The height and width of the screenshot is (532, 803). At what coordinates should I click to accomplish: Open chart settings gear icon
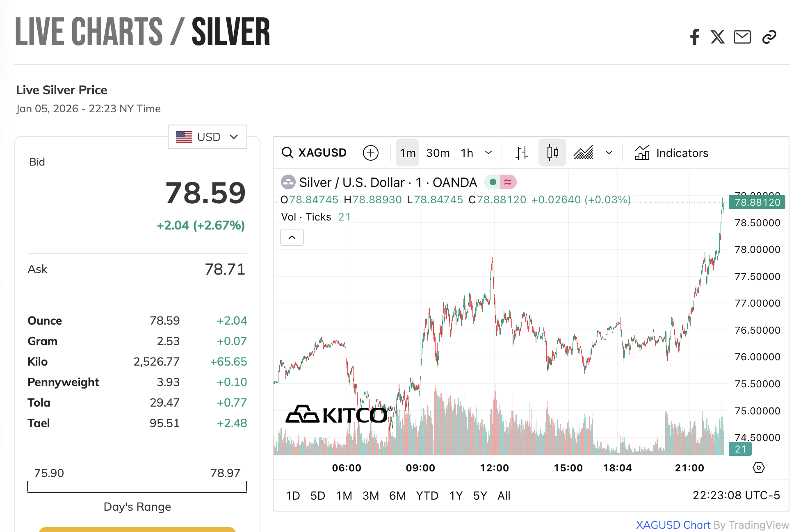click(x=758, y=468)
